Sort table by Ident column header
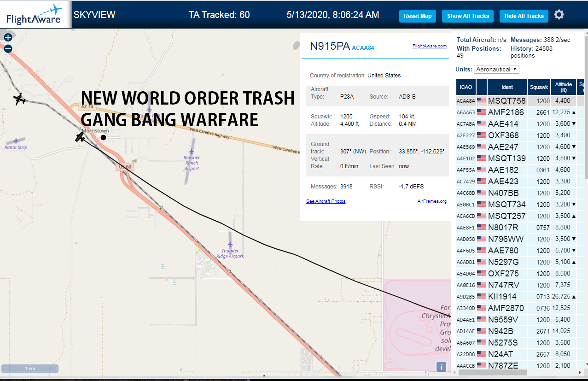The height and width of the screenshot is (381, 588). click(x=507, y=87)
